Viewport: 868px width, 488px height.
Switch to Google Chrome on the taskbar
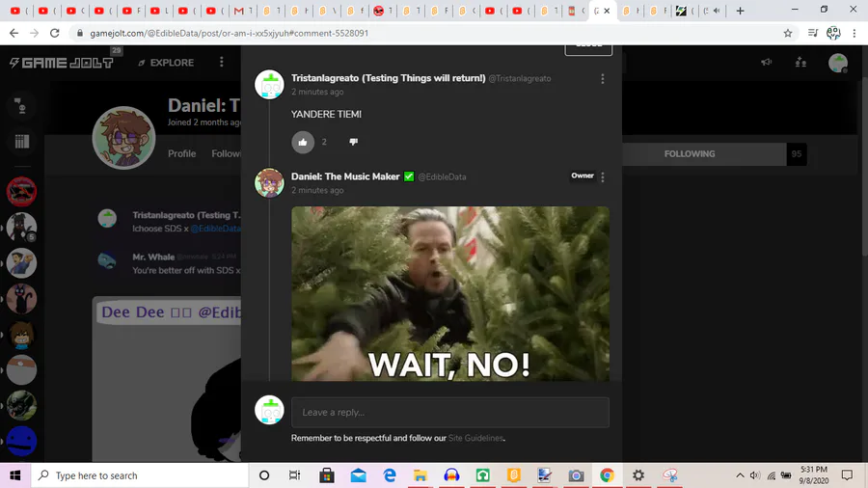tap(607, 475)
